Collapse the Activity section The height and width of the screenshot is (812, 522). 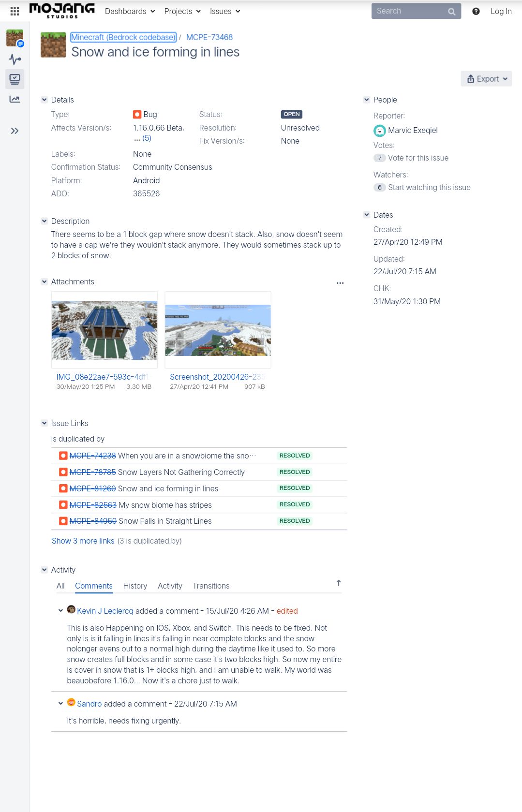click(x=45, y=570)
